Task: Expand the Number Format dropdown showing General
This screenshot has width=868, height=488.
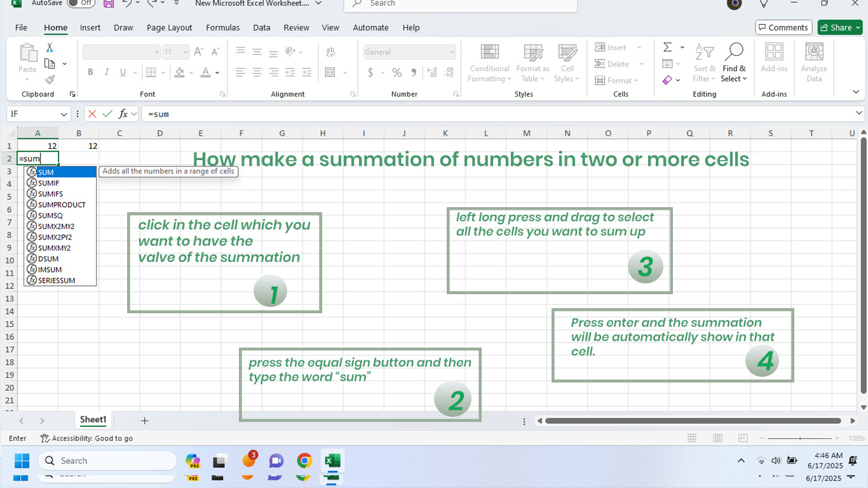Action: click(x=452, y=52)
